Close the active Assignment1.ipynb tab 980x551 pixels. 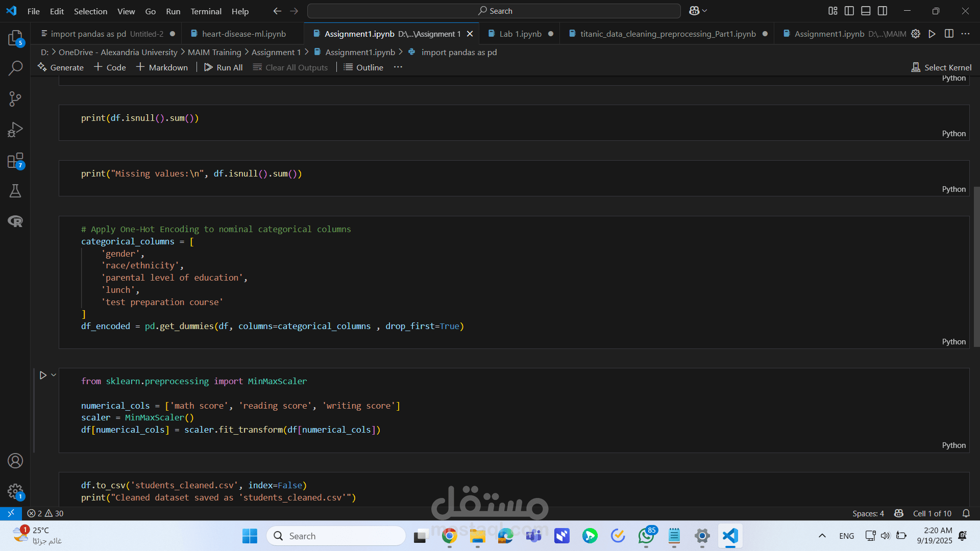470,34
